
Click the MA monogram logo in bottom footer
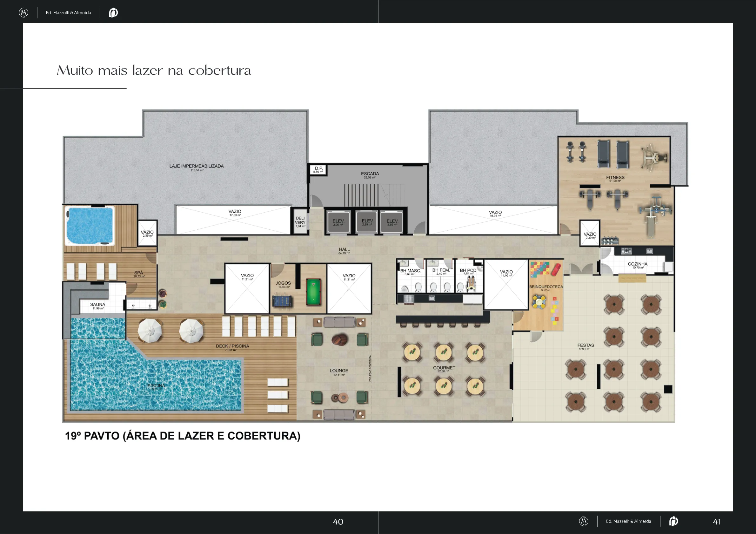(584, 521)
